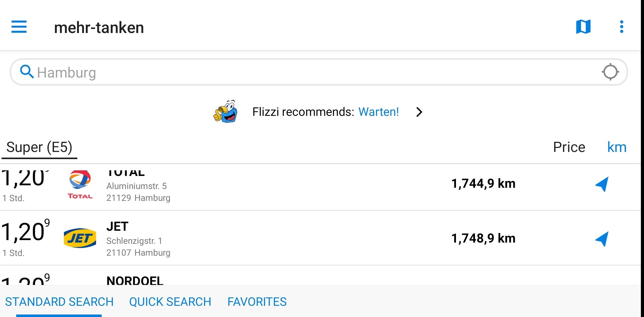Tap the Flizzi mascot icon

[x=225, y=111]
